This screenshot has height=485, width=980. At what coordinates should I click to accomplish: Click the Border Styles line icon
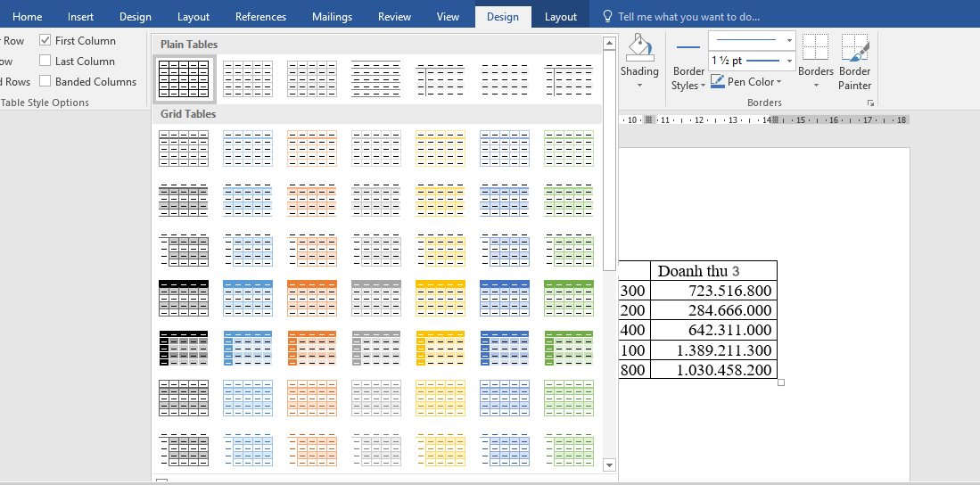(x=688, y=47)
